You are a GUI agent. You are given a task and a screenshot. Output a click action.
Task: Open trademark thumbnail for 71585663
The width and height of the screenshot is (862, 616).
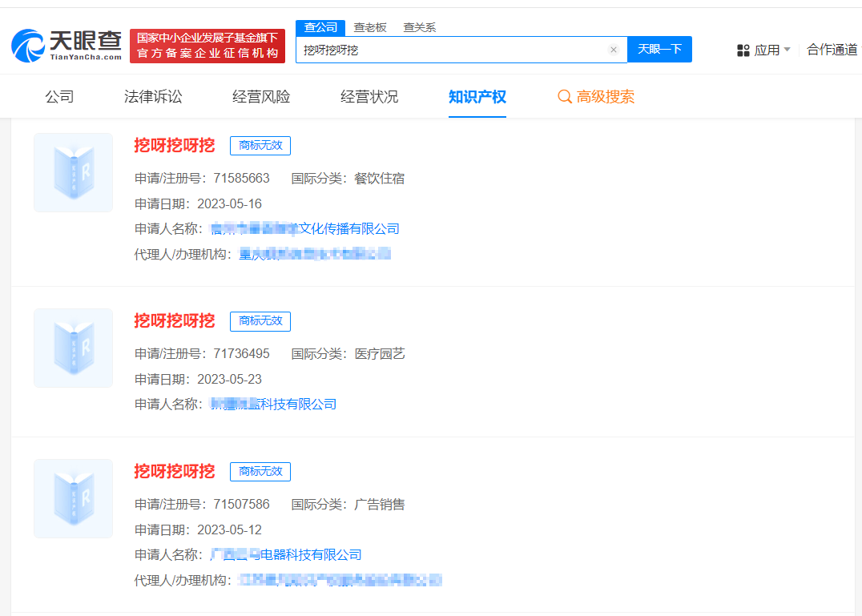coord(73,172)
